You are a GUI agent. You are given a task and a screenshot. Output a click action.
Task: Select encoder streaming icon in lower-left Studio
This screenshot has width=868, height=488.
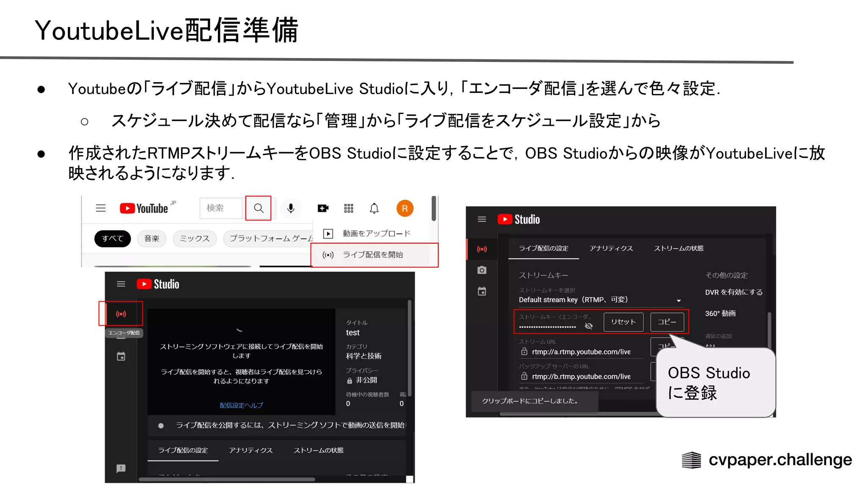(x=121, y=314)
